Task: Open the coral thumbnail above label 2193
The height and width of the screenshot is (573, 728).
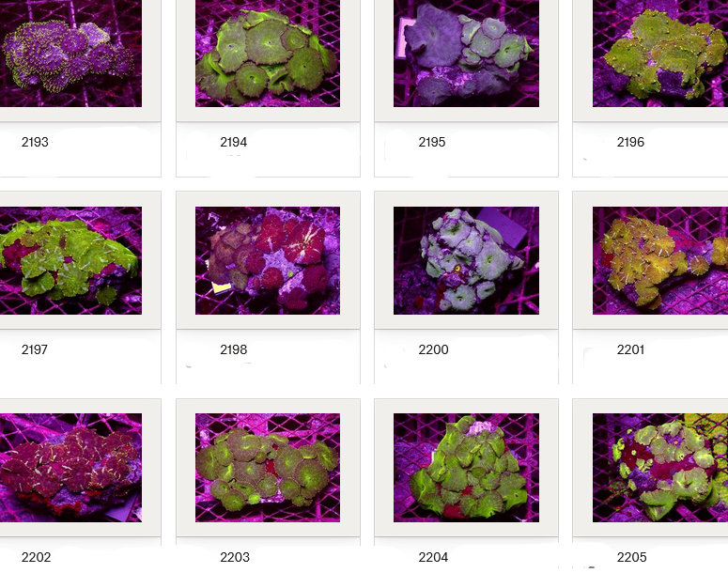Action: [70, 53]
